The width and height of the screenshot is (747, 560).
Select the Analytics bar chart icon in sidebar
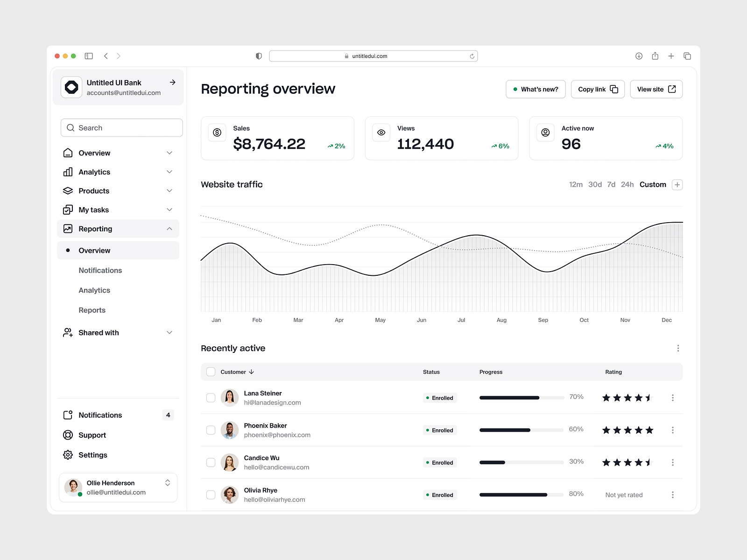coord(68,172)
